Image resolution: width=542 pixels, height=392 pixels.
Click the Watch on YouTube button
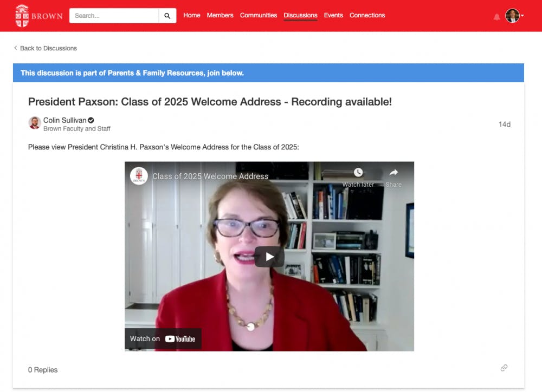click(163, 339)
